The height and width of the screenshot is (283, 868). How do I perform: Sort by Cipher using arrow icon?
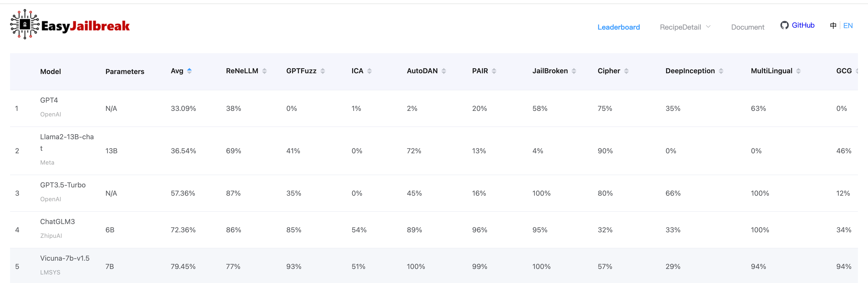[x=626, y=71]
